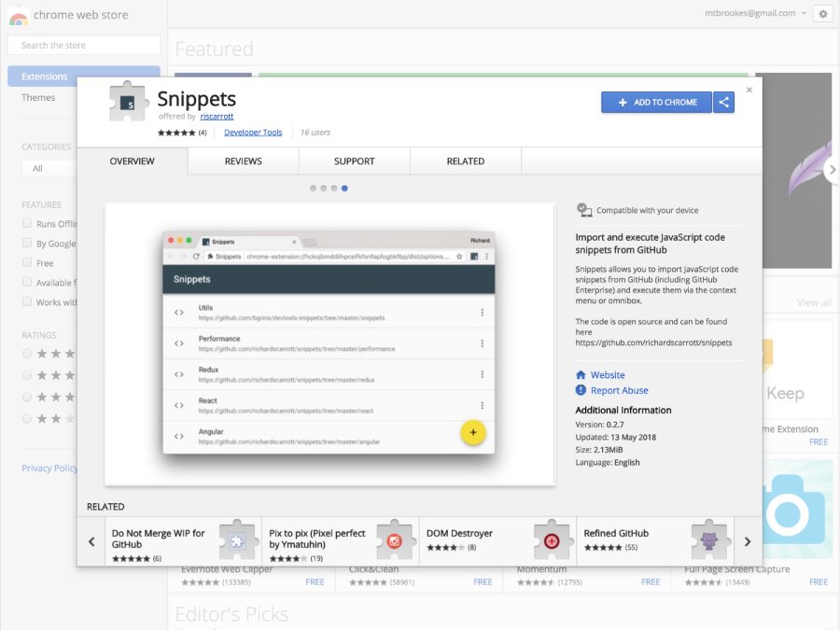Select the three-star rating filter
Image resolution: width=840 pixels, height=630 pixels.
pyautogui.click(x=28, y=397)
